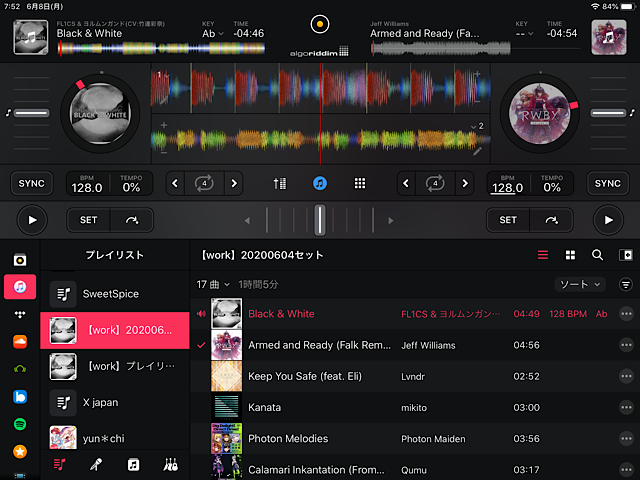
Task: Open mixer/EQ faders view icon
Action: [x=280, y=183]
